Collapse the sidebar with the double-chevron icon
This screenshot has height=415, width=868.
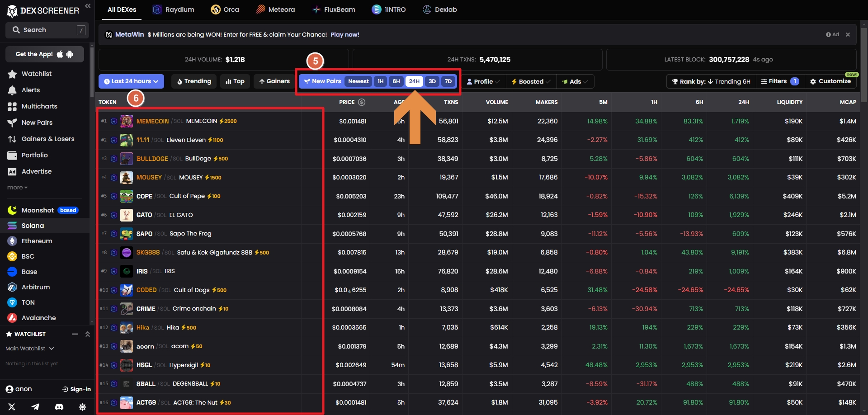click(88, 6)
